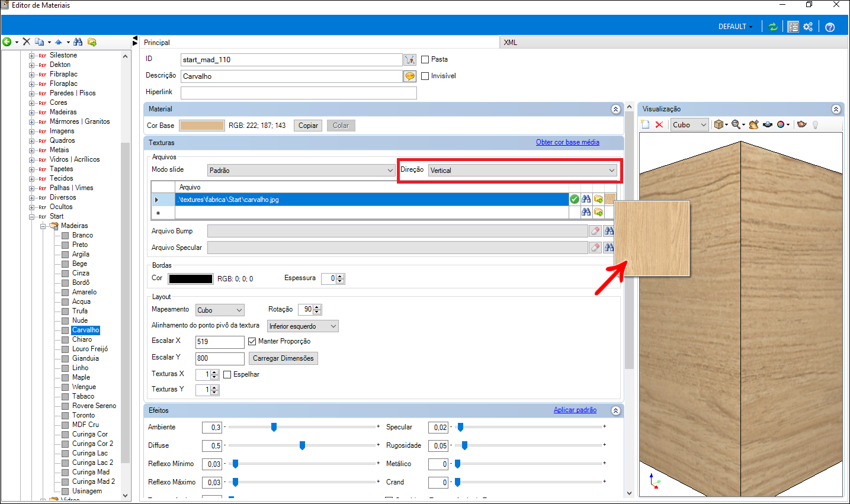
Task: Click the Escalar X input field
Action: pyautogui.click(x=220, y=342)
